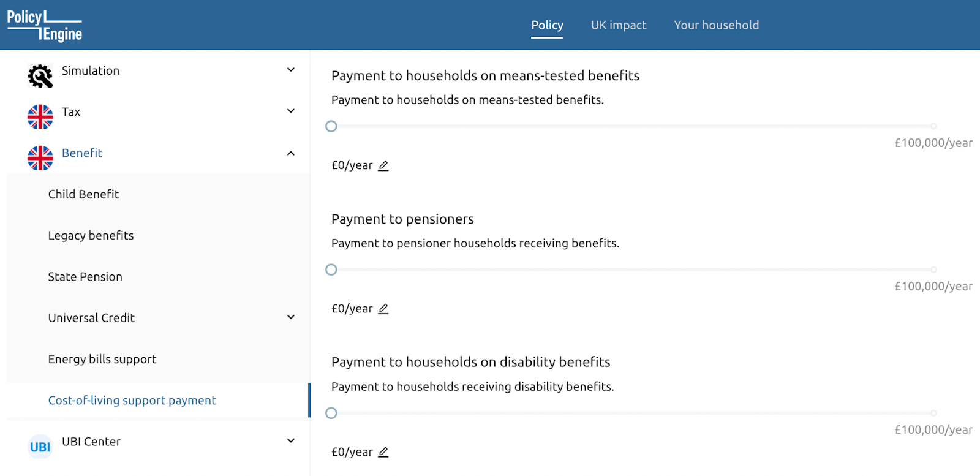The width and height of the screenshot is (980, 476).
Task: Click the UBI Center logo icon
Action: point(40,447)
